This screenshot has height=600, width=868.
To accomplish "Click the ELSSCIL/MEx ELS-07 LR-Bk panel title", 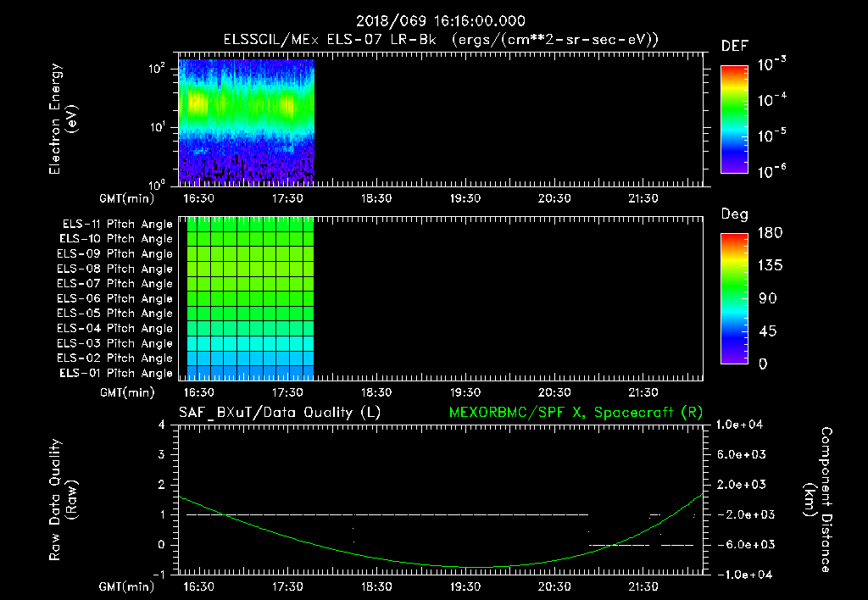I will 441,40.
